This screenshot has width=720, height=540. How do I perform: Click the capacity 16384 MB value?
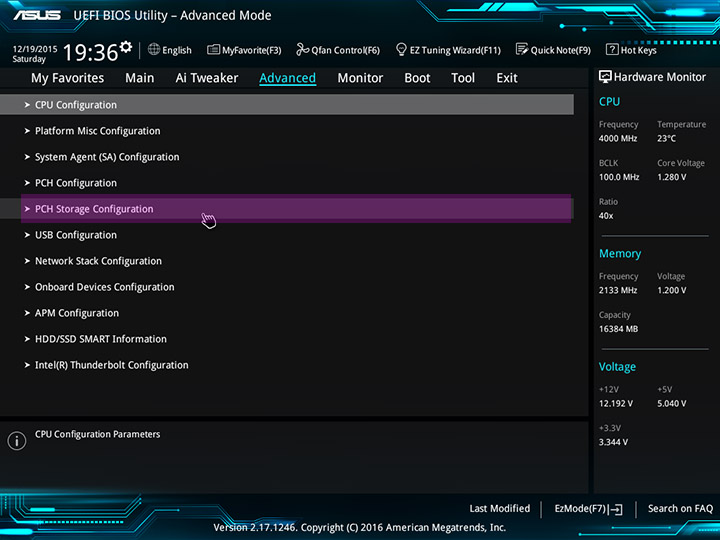618,329
